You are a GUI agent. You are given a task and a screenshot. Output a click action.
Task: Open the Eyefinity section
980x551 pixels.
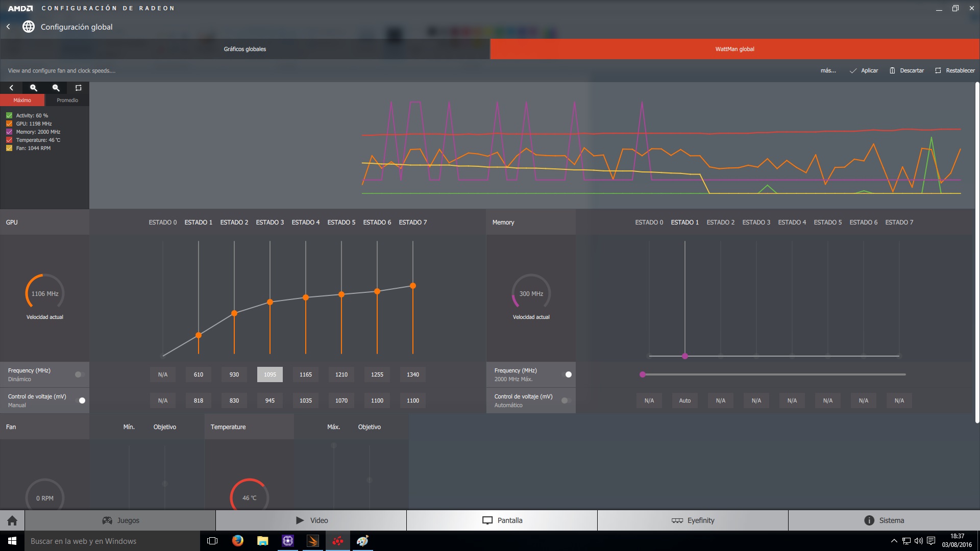click(693, 520)
